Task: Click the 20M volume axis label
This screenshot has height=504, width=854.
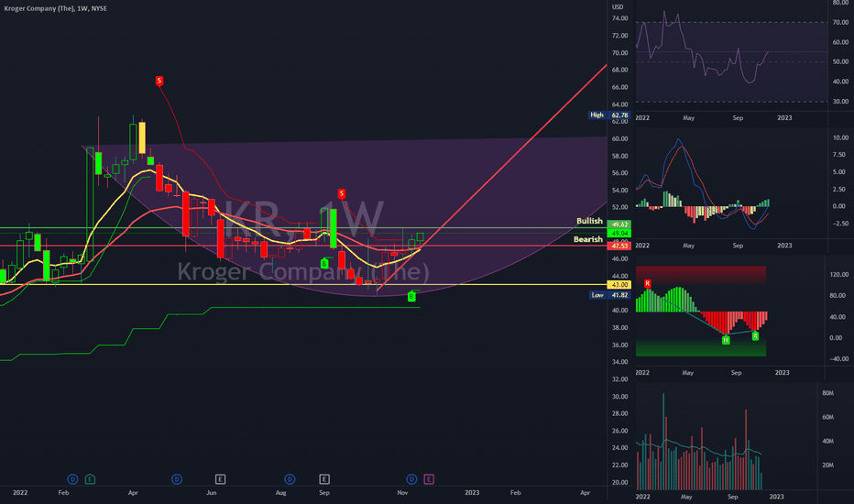Action: pos(827,466)
